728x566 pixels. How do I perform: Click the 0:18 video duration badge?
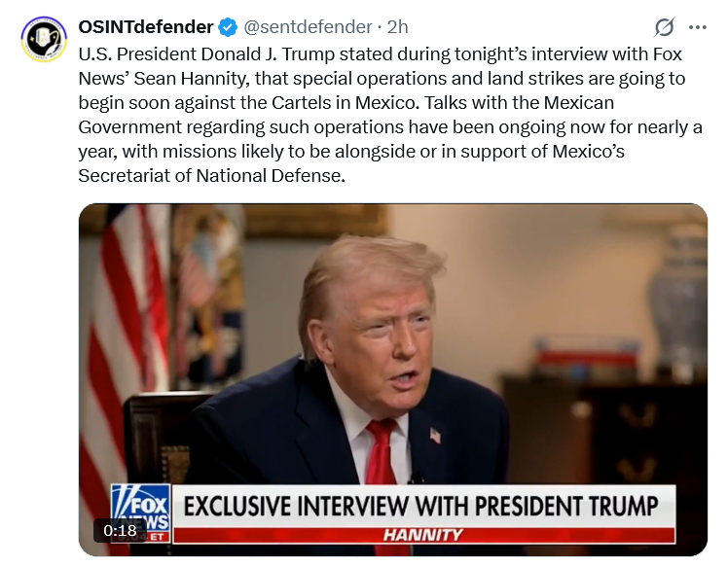click(x=120, y=530)
